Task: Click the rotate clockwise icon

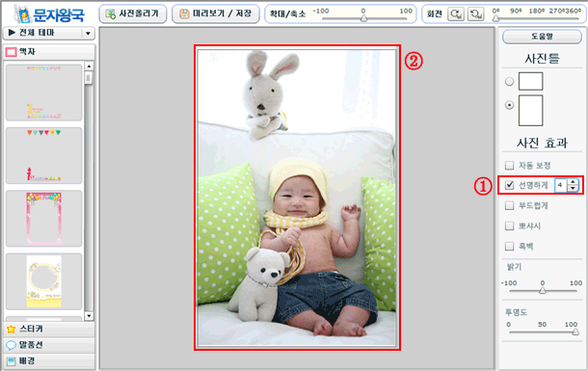Action: pyautogui.click(x=456, y=13)
